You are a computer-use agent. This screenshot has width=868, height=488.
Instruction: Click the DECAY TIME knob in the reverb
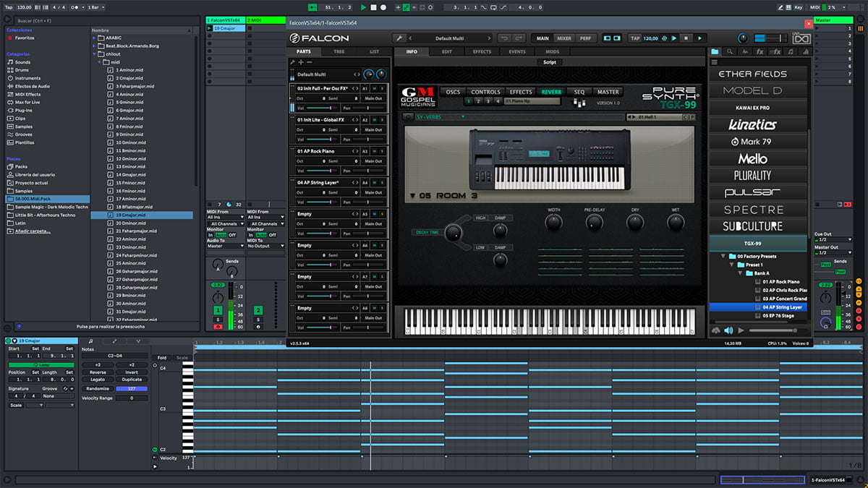tap(454, 232)
